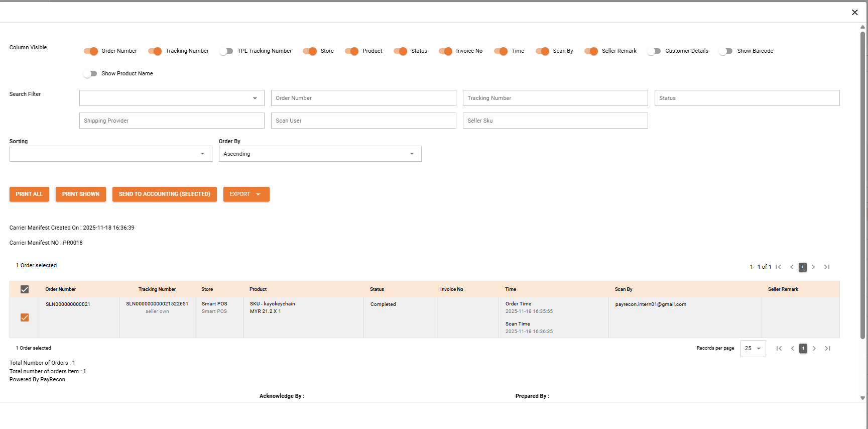
Task: Go to next page in bottom pagination
Action: [x=814, y=349]
